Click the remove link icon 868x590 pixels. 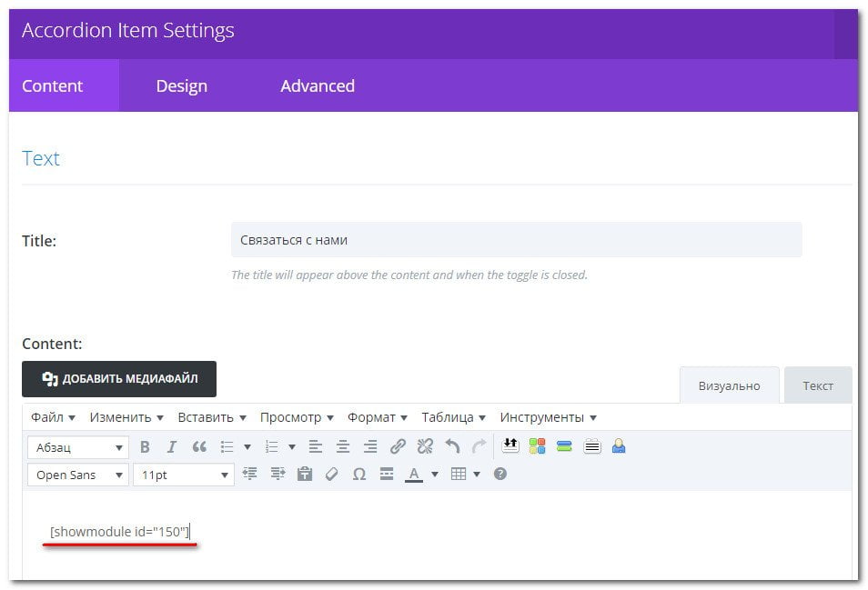point(425,447)
